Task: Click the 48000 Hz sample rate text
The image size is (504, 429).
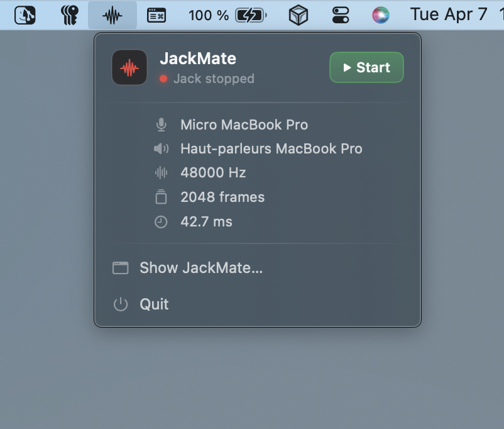Action: 213,173
